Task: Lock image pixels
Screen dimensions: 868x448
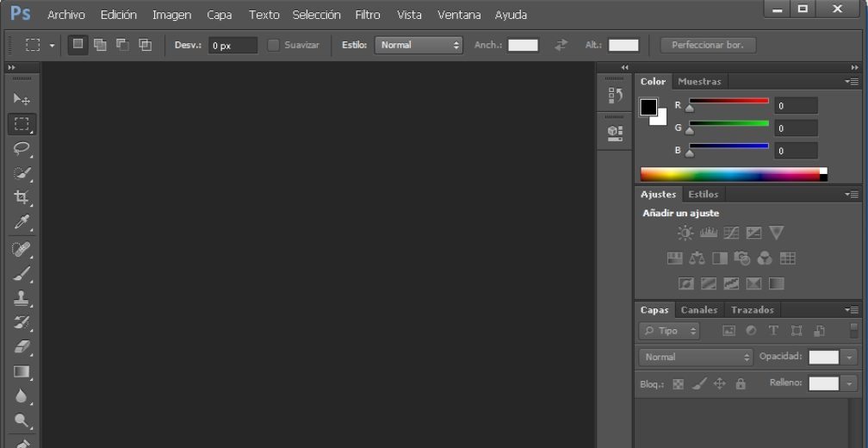Action: (699, 383)
